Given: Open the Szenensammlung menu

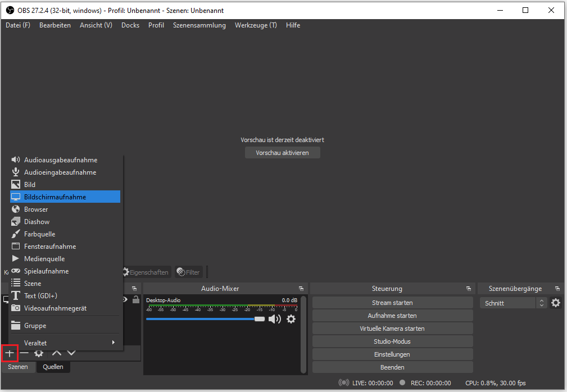Looking at the screenshot, I should 199,25.
